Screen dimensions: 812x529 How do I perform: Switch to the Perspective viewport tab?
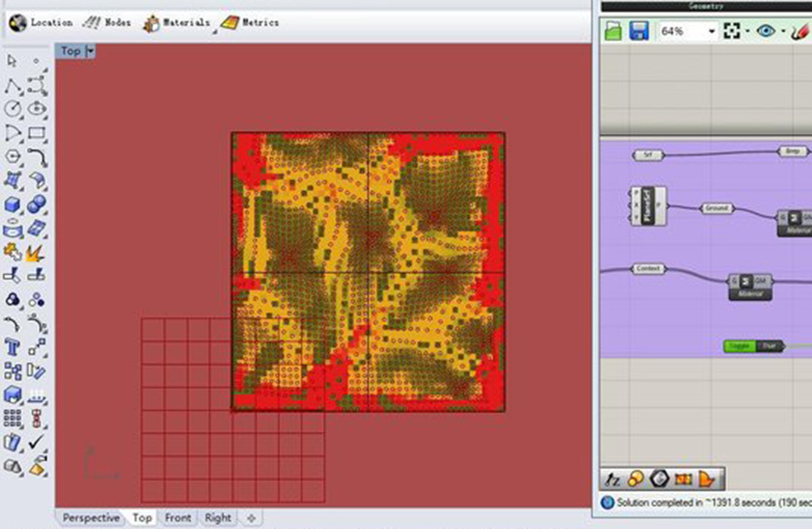pos(91,518)
